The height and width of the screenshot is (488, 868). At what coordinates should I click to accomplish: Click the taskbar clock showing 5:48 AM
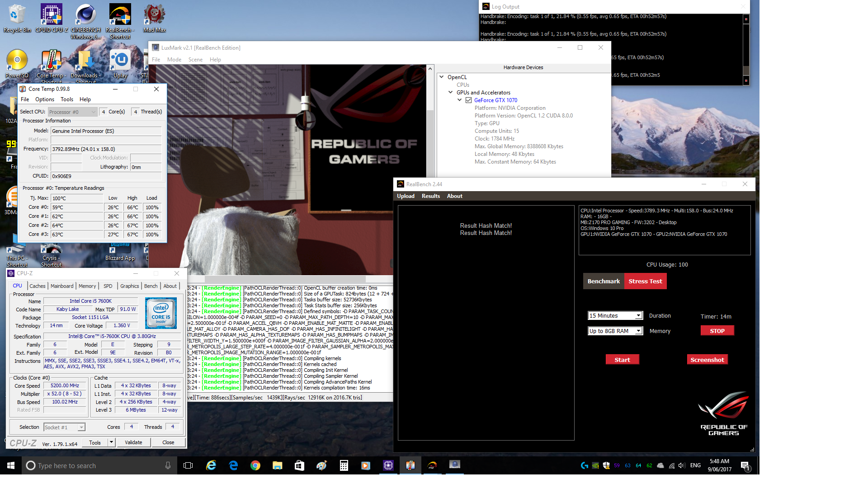click(x=719, y=465)
